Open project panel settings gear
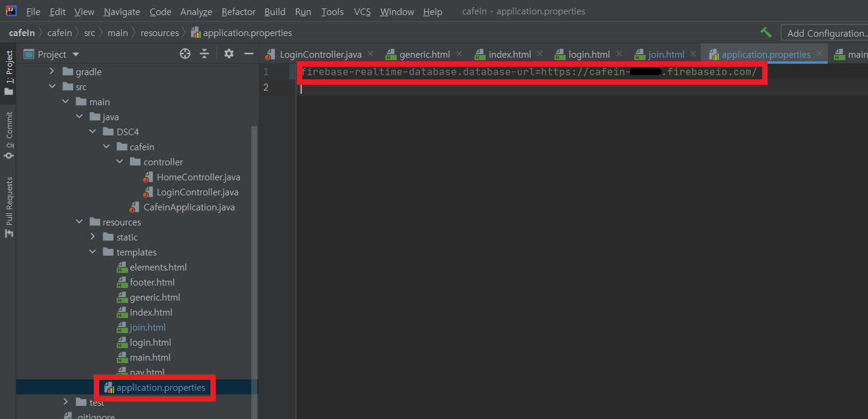Image resolution: width=868 pixels, height=419 pixels. [229, 54]
